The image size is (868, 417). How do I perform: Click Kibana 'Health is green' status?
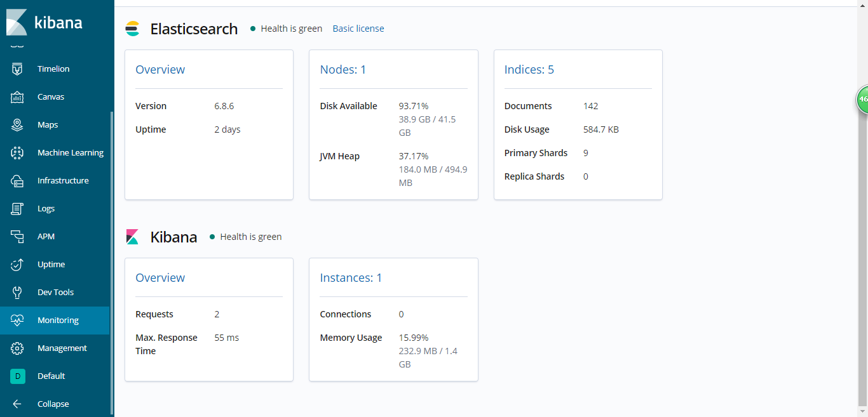pyautogui.click(x=245, y=237)
